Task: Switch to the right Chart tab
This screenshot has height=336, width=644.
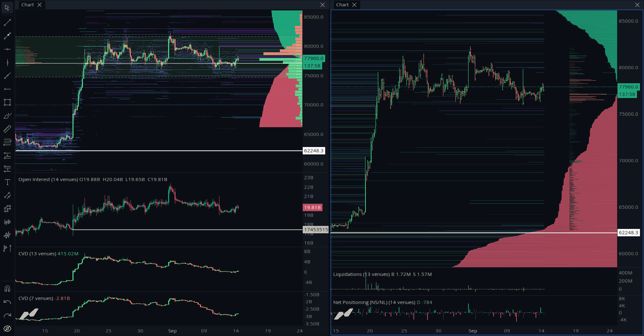Action: pos(342,5)
